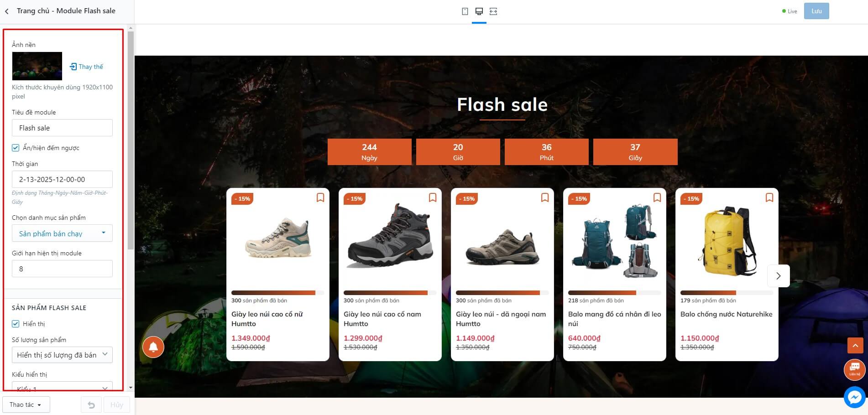Screen dimensions: 868x415
Task: Expand the Hiển thị số lượng đã bán dropdown
Action: pyautogui.click(x=62, y=355)
